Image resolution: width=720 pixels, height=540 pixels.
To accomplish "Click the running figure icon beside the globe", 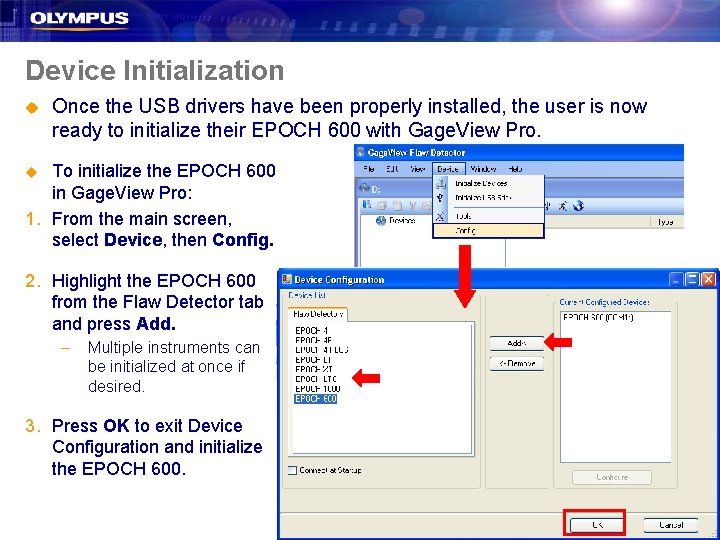I will coord(563,206).
